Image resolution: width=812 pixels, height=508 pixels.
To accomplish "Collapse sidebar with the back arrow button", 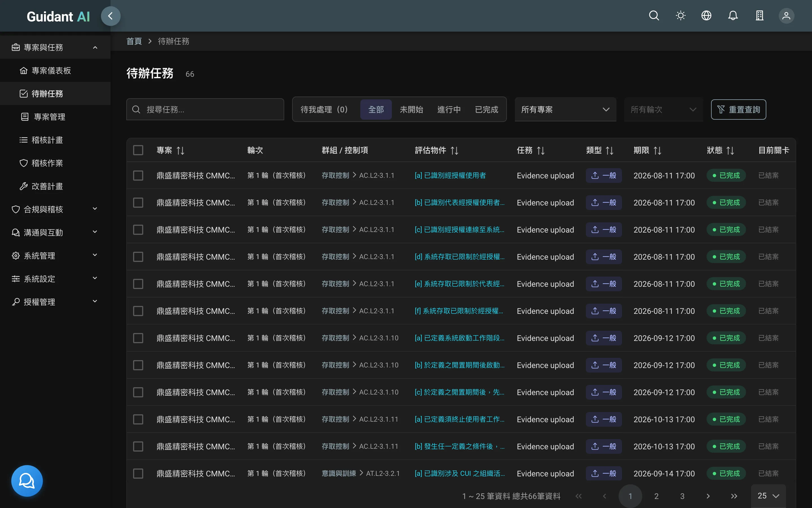I will click(x=111, y=16).
